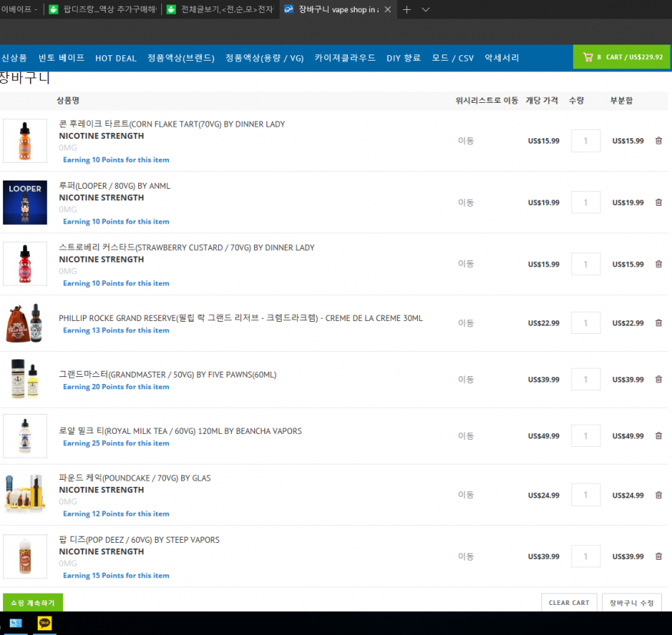The width and height of the screenshot is (672, 635).
Task: Click the Poundcake product thumbnail
Action: click(x=25, y=494)
